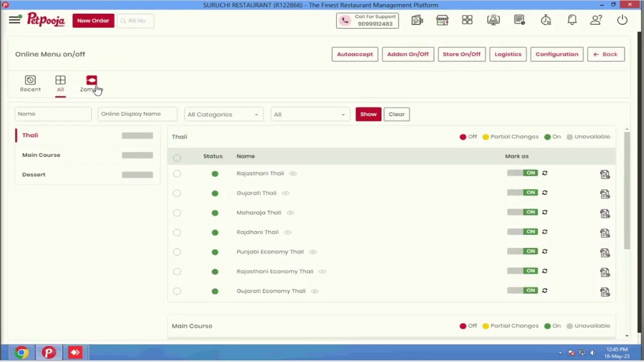Focus the Bill No search field
The width and height of the screenshot is (644, 362).
click(x=136, y=21)
